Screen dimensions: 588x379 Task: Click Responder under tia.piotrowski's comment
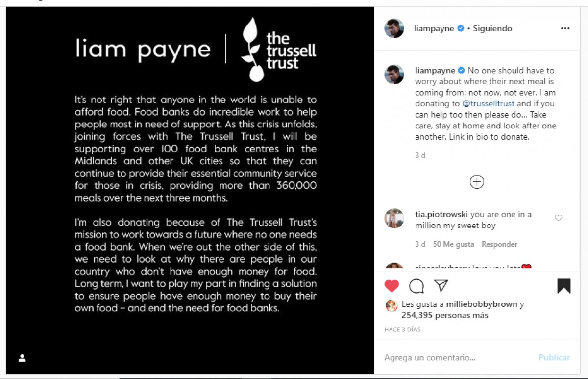click(499, 244)
